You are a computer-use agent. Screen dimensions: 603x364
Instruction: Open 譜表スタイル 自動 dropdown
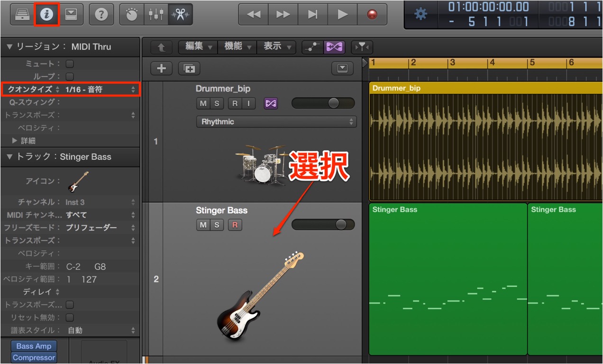[x=101, y=330]
